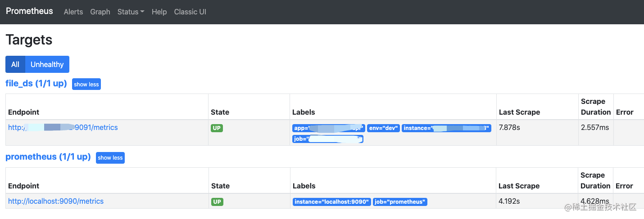Screen dimensions: 644x219
Task: Switch to Classic UI
Action: [x=190, y=12]
